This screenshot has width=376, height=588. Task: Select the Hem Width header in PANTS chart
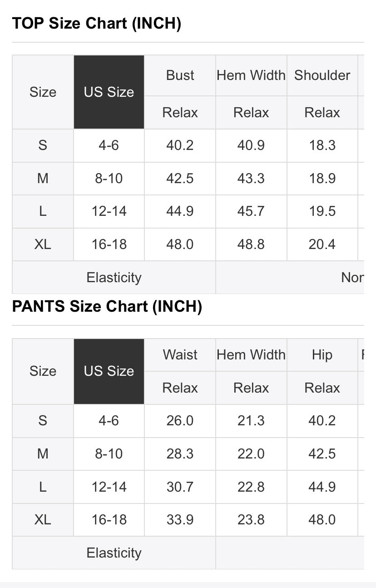click(251, 355)
